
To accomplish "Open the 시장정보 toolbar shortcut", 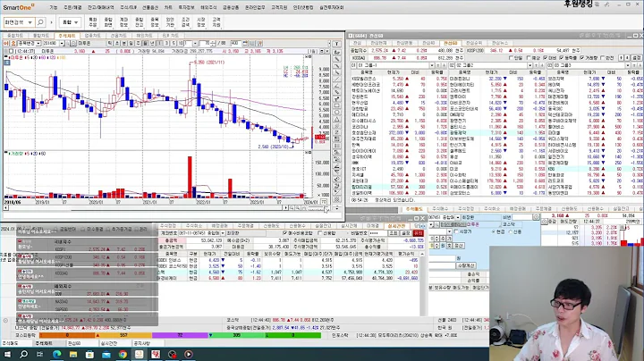I will [201, 22].
